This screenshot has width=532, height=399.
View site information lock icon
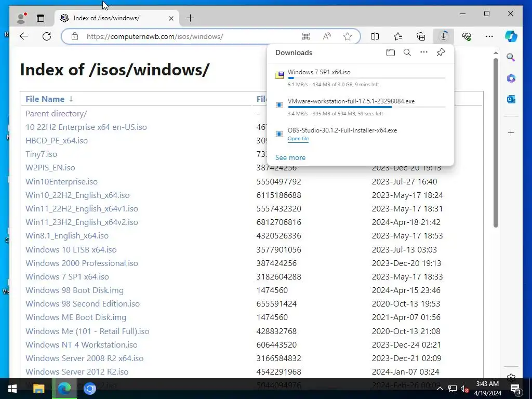(75, 36)
